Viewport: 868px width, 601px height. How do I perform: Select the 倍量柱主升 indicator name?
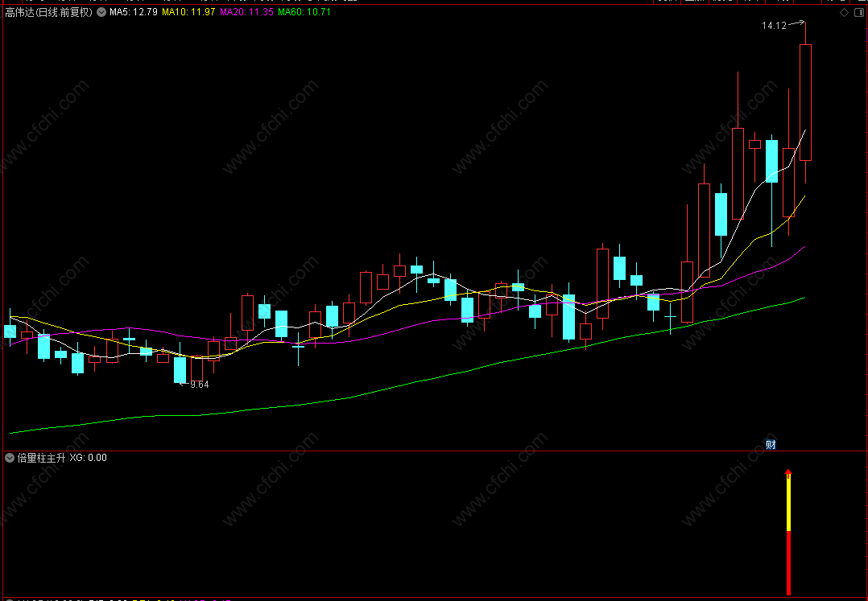[x=42, y=458]
